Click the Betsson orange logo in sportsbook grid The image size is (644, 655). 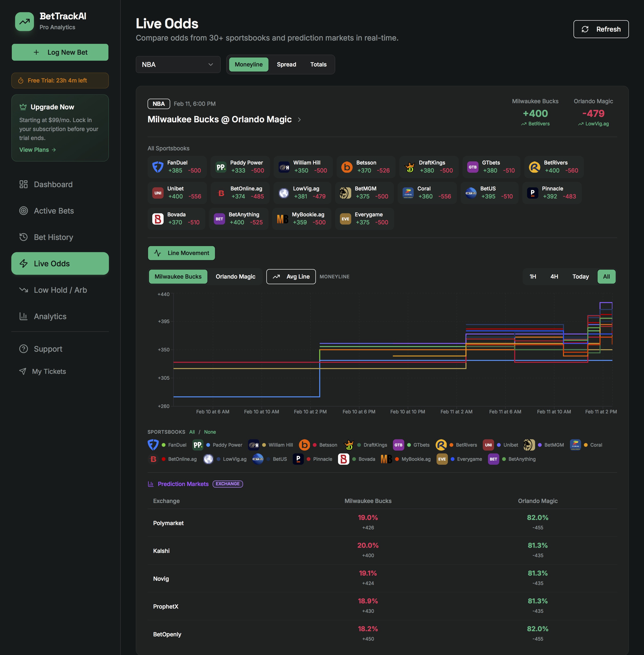(347, 167)
